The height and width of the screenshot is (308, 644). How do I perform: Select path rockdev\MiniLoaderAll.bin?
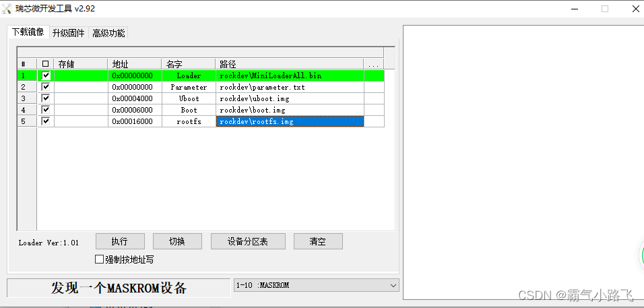point(290,75)
